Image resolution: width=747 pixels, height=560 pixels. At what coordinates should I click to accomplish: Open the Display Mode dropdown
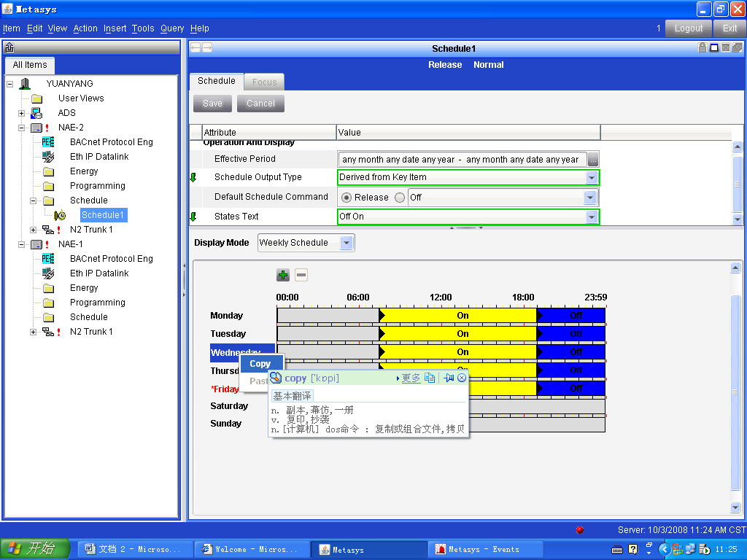pos(347,243)
